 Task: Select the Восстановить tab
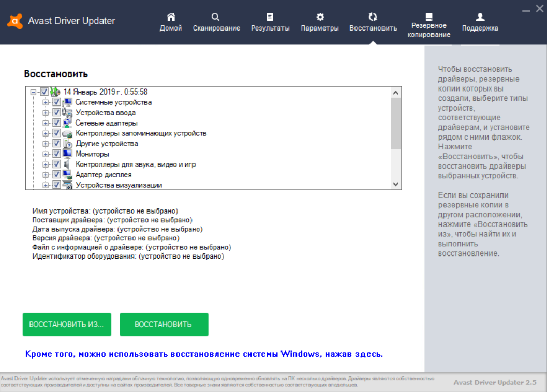373,23
